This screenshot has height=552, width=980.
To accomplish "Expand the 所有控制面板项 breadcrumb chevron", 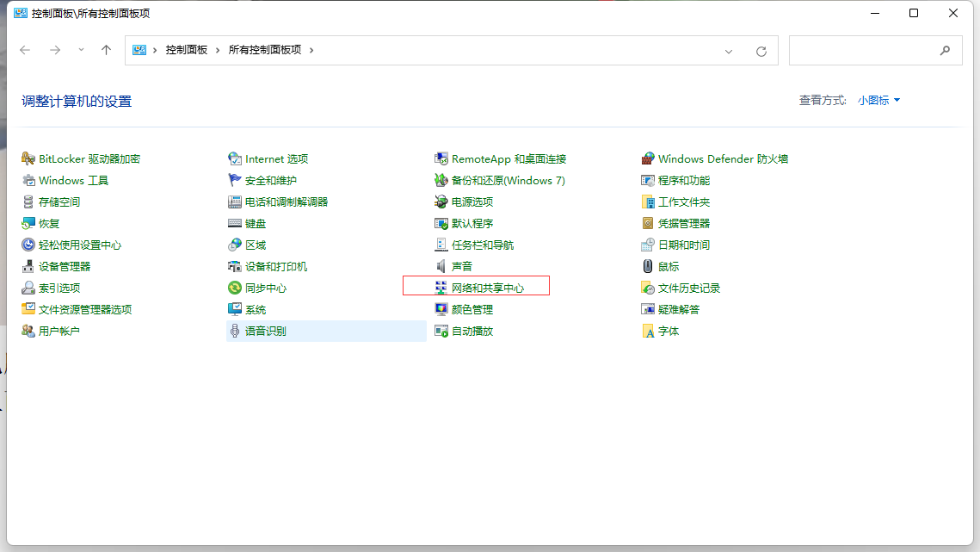I will click(312, 50).
